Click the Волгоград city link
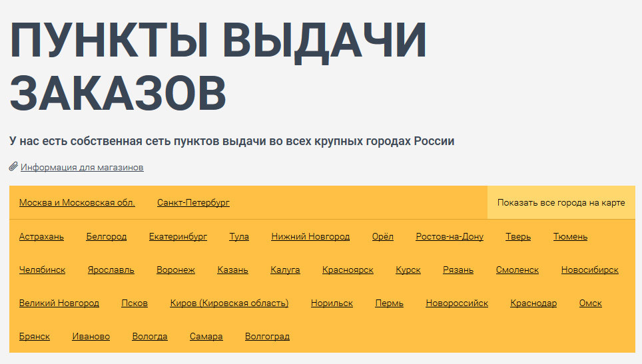 (x=267, y=337)
